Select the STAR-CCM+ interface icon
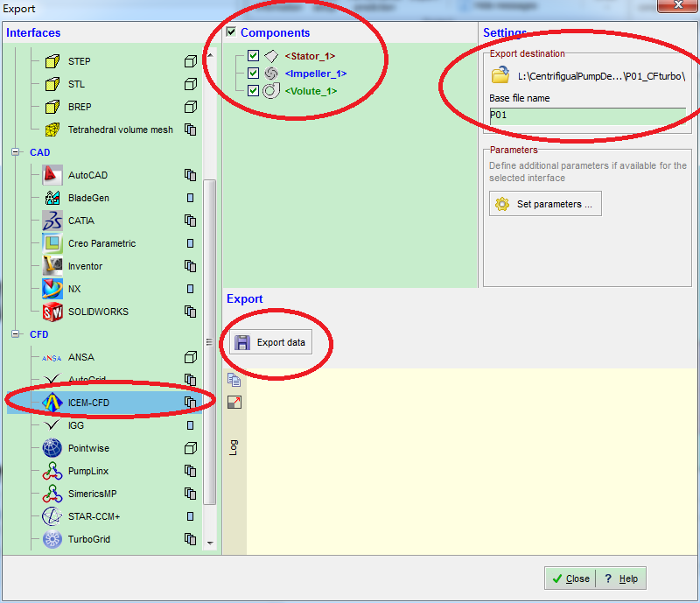Viewport: 700px width, 603px height. coord(52,516)
